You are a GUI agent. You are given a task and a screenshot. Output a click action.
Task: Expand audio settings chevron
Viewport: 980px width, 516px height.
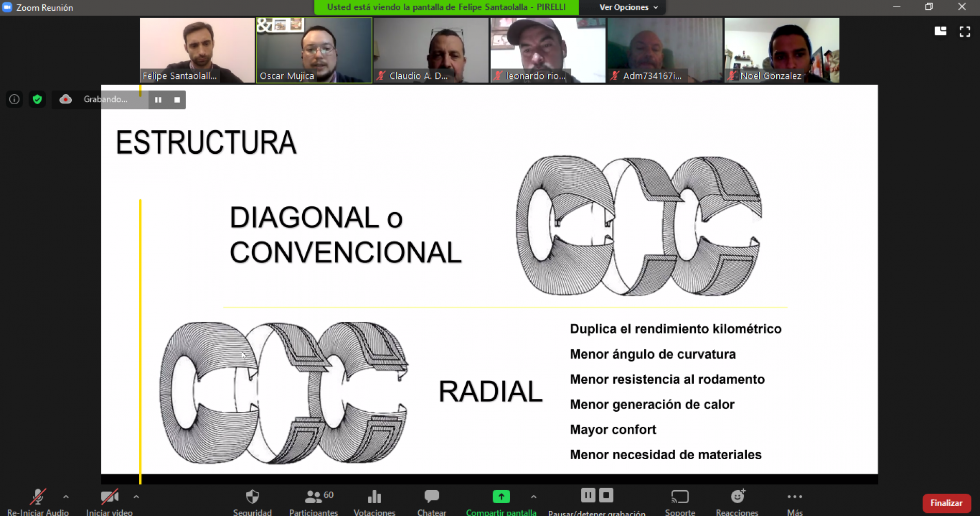[x=66, y=497]
